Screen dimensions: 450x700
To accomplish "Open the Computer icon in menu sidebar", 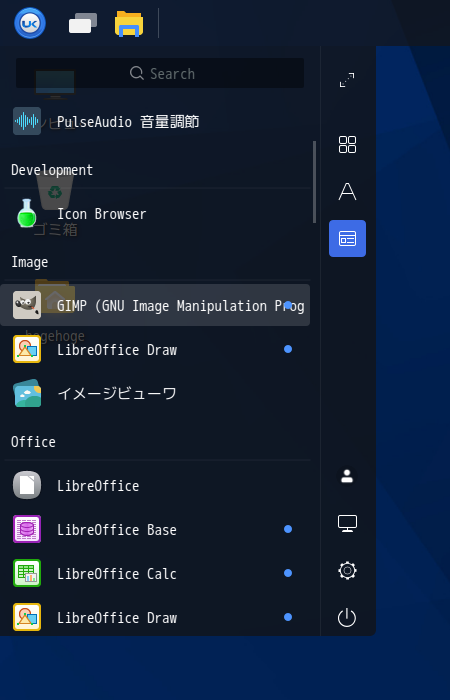I will (347, 523).
